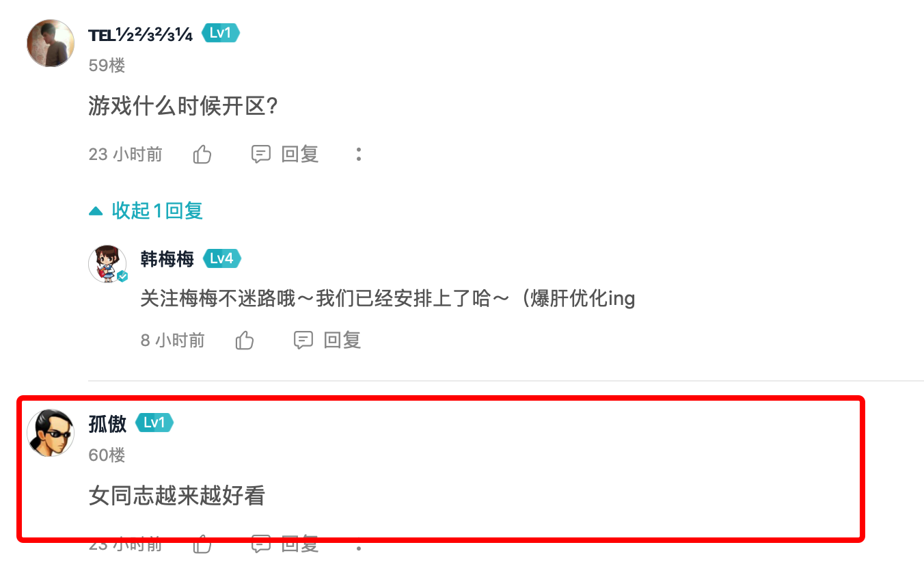
Task: Click the collapse triangle beside 收起1回复
Action: pos(96,211)
